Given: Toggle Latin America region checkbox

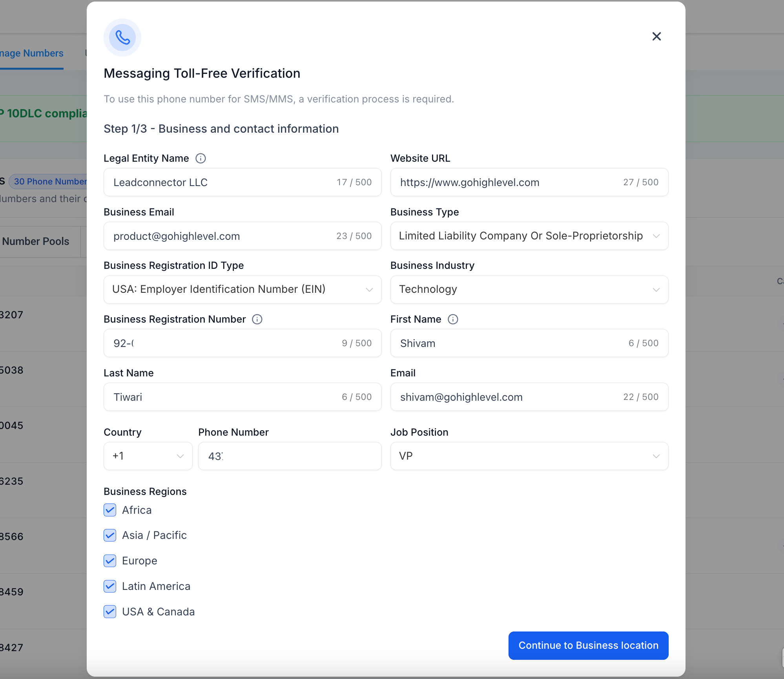Looking at the screenshot, I should pos(110,586).
